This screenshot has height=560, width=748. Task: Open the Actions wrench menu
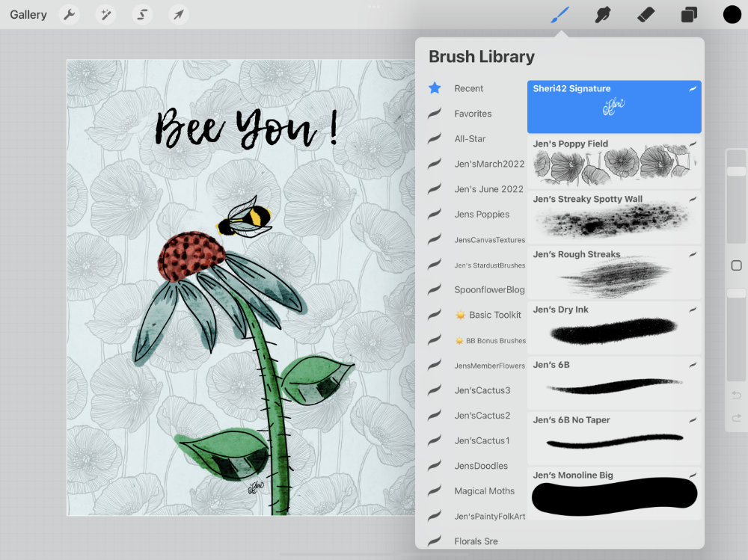point(69,15)
